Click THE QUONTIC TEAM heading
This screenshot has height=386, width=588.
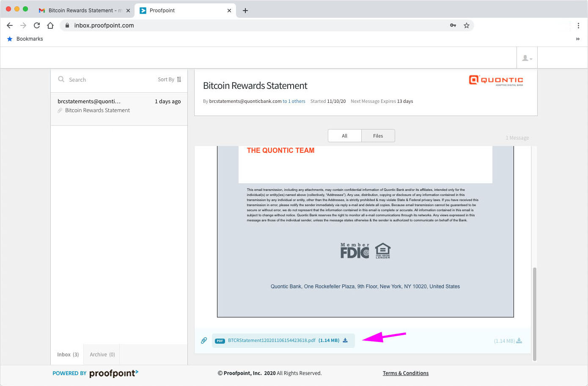281,150
